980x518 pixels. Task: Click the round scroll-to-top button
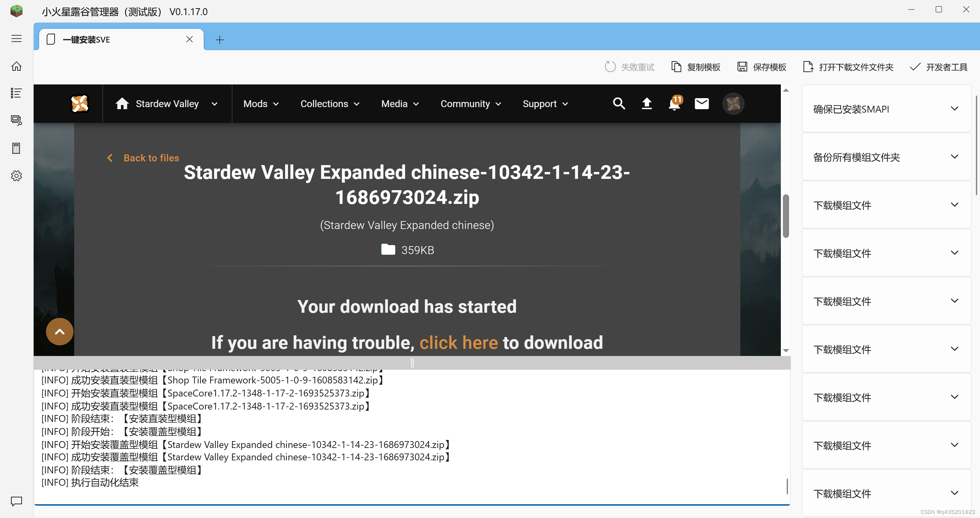tap(60, 332)
